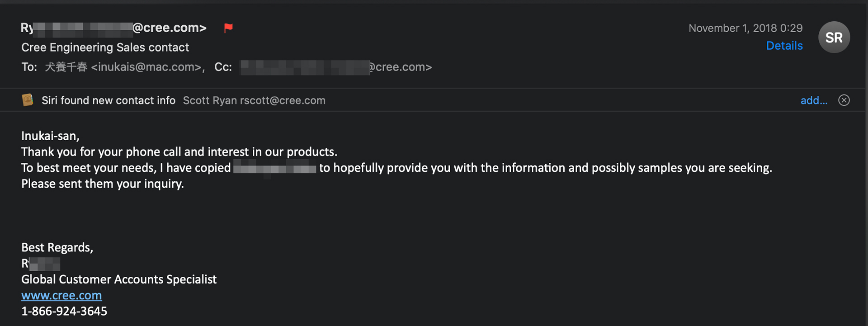Click the November 1, 2018 date stamp
Screen dimensions: 868x326
coord(745,28)
